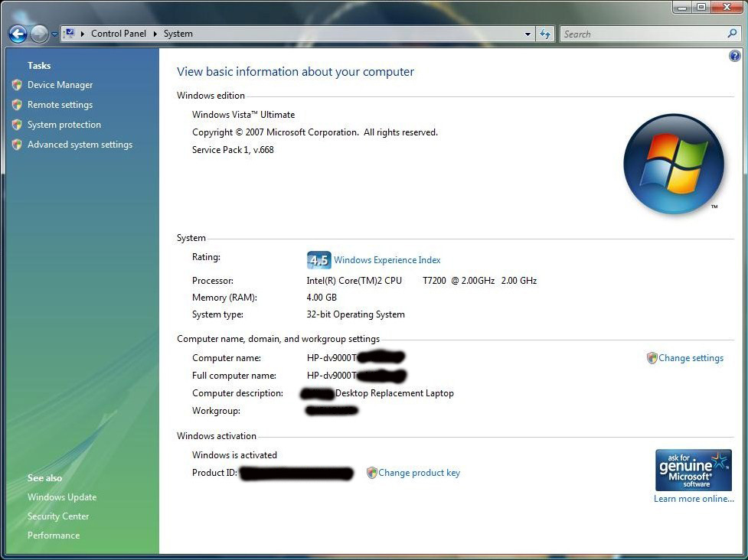
Task: Click the shield icon beside Change settings
Action: click(652, 358)
